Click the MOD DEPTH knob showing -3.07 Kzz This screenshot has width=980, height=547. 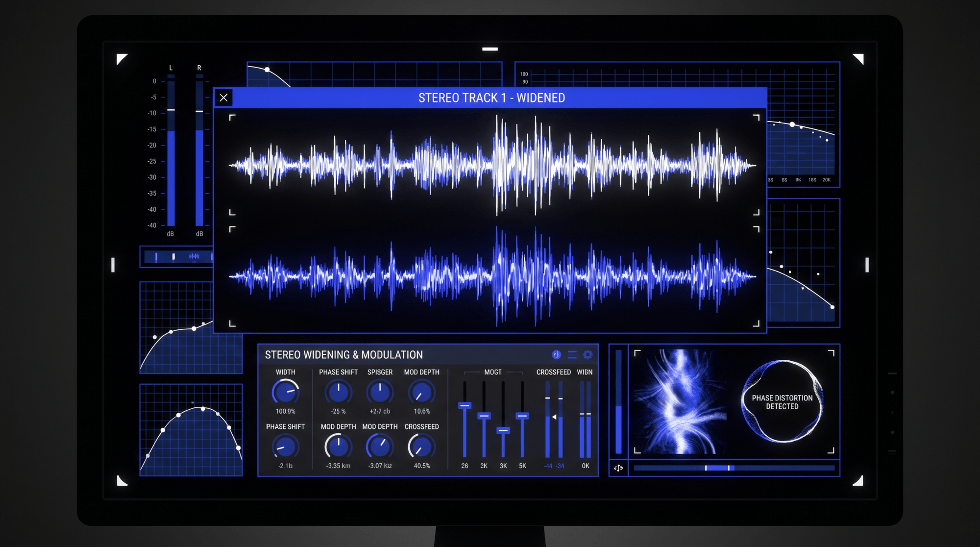point(380,447)
